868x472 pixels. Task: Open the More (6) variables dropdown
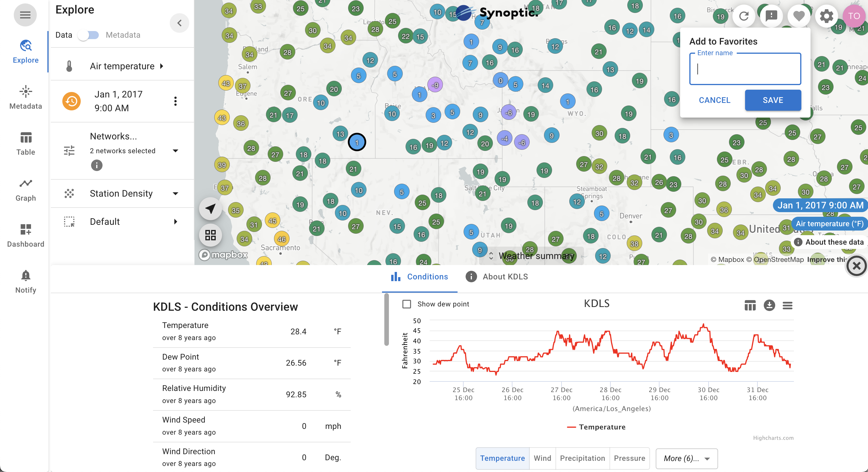[x=686, y=458]
